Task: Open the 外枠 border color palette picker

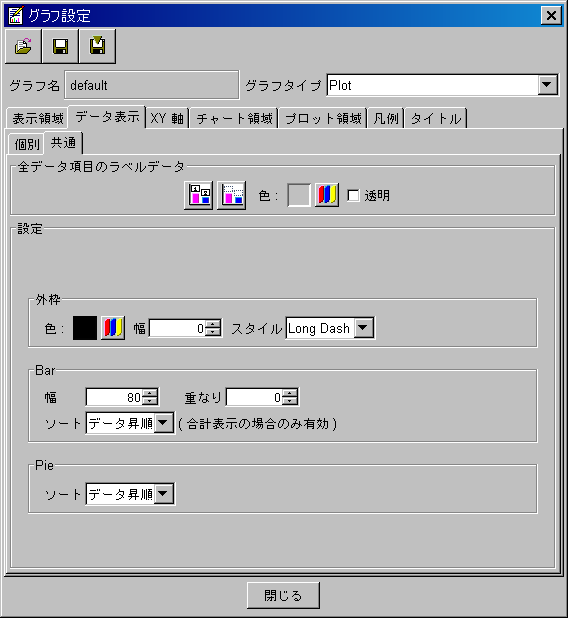Action: pyautogui.click(x=113, y=328)
